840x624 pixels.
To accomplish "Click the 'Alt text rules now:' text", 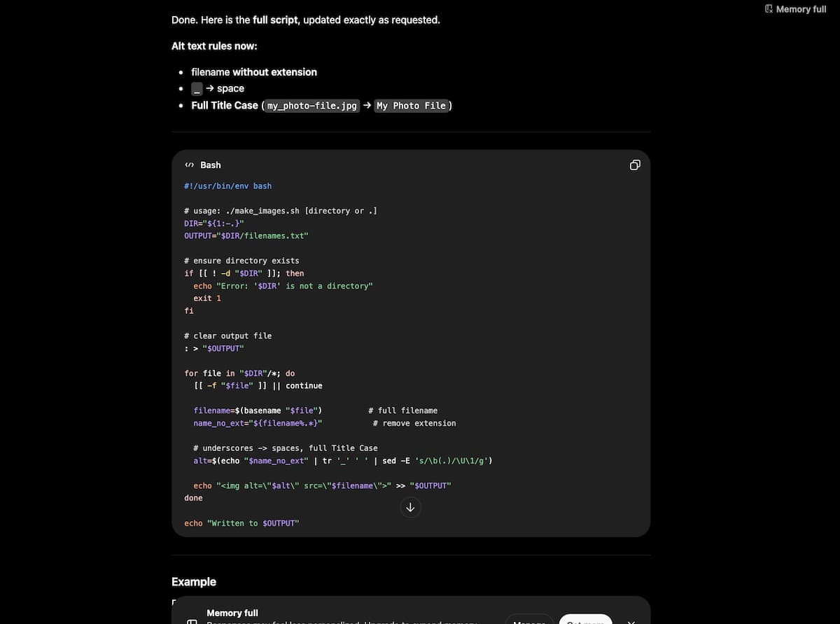I will tap(214, 46).
